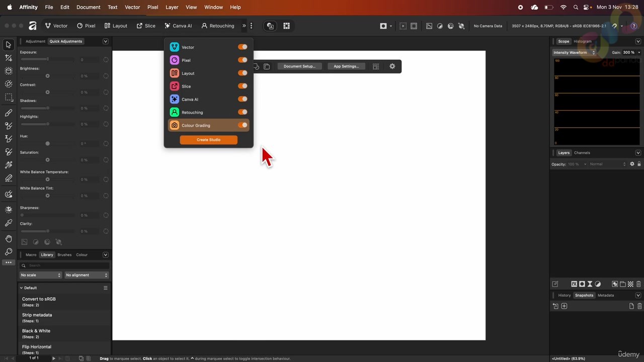This screenshot has height=362, width=644.
Task: Collapse the Default library category
Action: [x=21, y=288]
